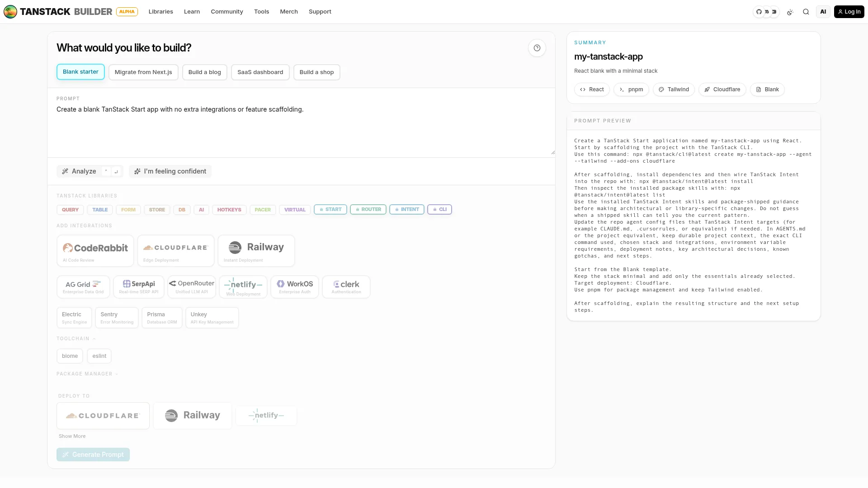Click the React summary chip
Screen dimensions: 868x488
592,89
